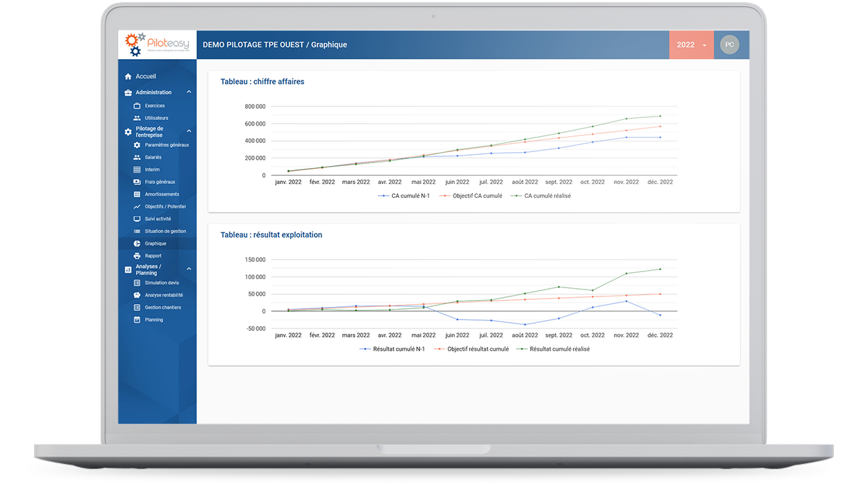Go to Accueil via the home icon
868x486 pixels.
[x=128, y=76]
